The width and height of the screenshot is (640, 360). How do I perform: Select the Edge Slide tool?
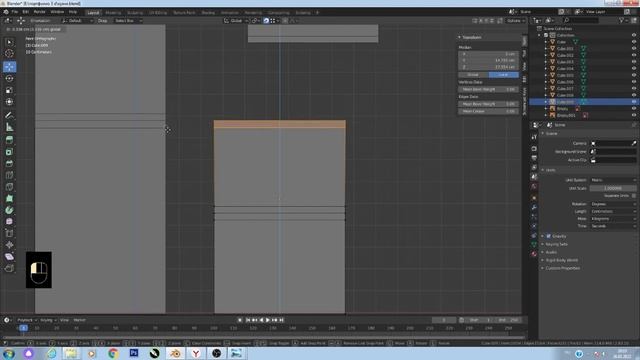(9, 233)
